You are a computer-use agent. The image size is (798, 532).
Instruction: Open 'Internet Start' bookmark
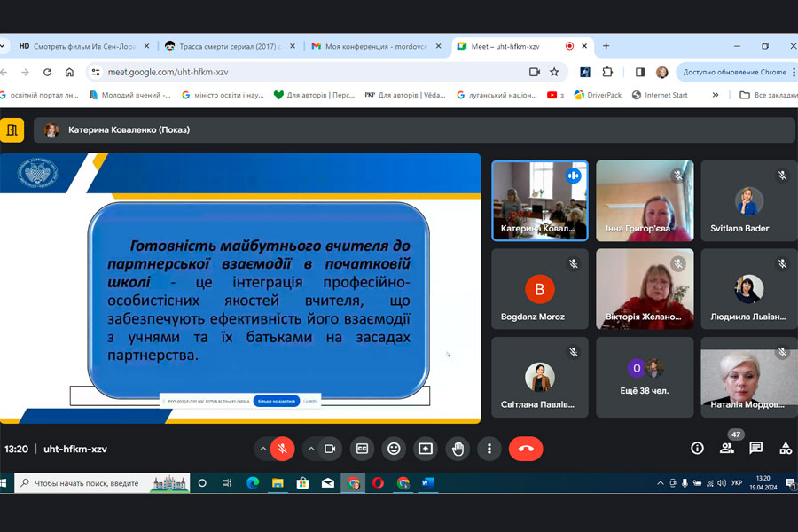[x=660, y=95]
